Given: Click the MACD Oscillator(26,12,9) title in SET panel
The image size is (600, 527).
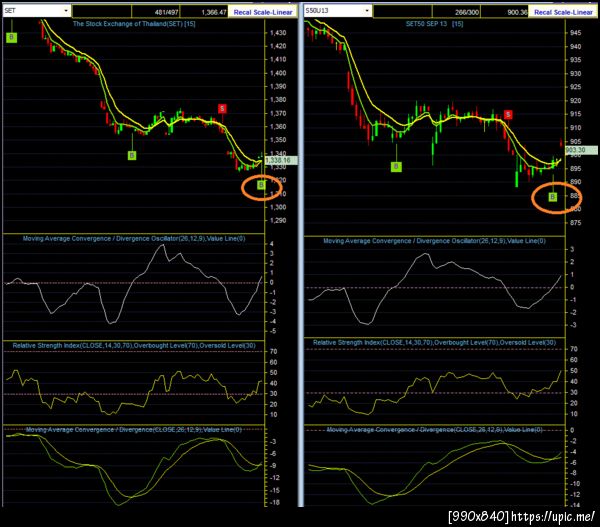Looking at the screenshot, I should pyautogui.click(x=134, y=238).
